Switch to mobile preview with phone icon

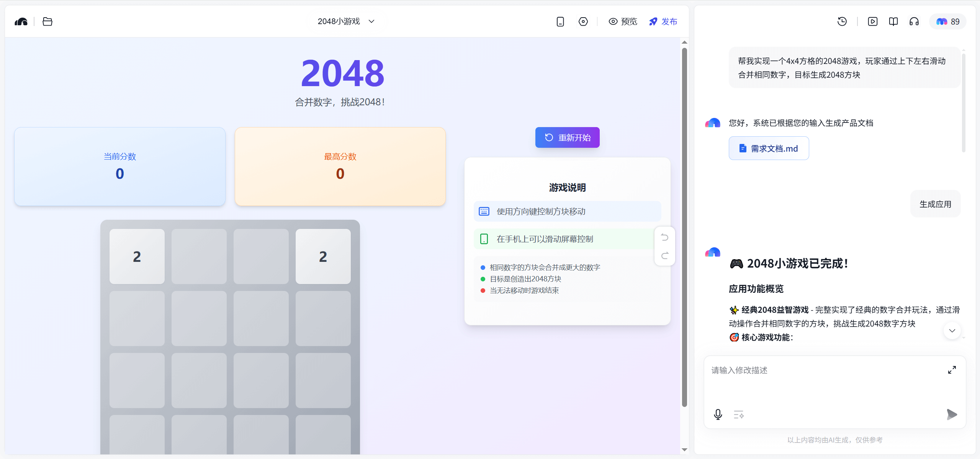pos(560,21)
